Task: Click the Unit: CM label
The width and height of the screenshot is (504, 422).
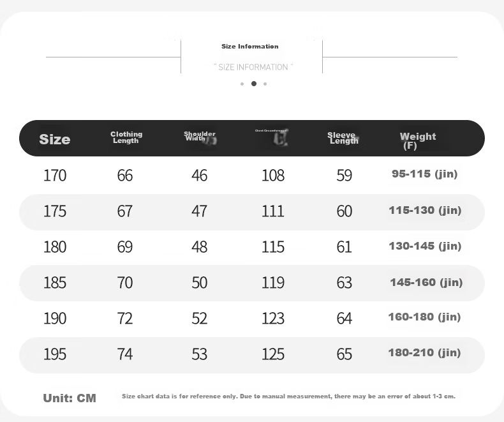Action: pyautogui.click(x=70, y=398)
